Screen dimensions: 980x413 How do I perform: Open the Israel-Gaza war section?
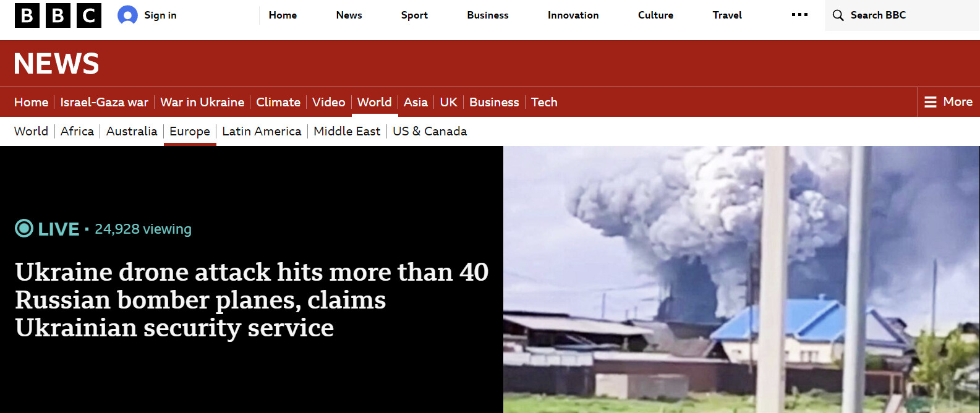104,102
